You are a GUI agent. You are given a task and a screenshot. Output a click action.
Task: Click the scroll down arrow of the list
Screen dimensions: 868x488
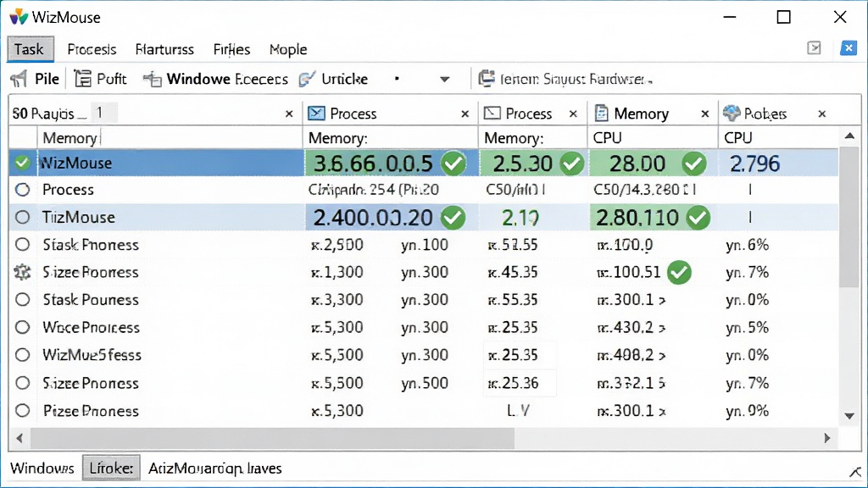(849, 416)
